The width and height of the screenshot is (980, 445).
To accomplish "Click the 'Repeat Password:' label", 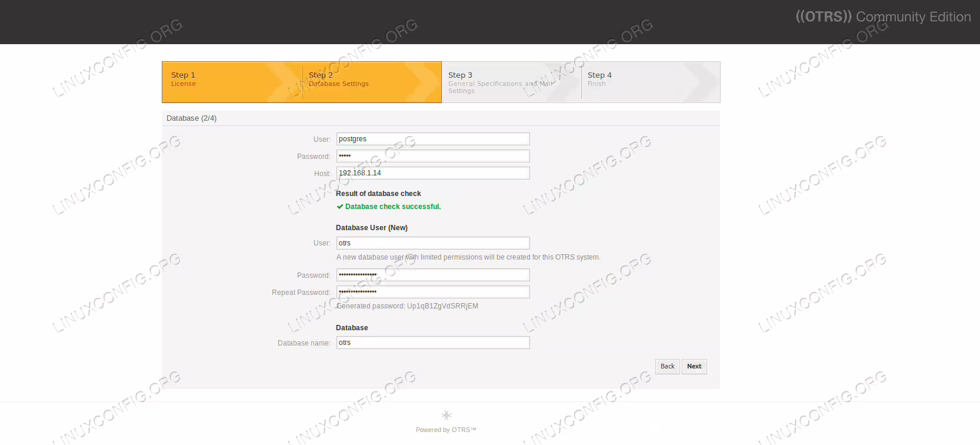I will 301,293.
